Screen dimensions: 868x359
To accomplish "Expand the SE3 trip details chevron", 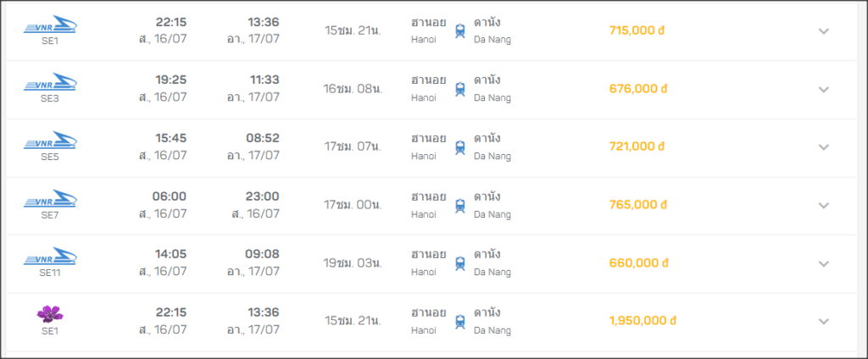I will tap(824, 89).
